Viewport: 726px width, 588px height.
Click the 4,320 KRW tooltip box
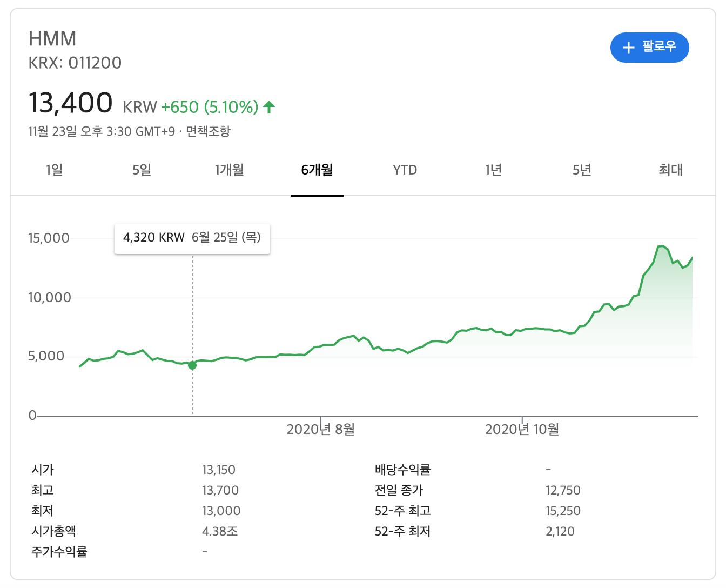click(x=192, y=238)
